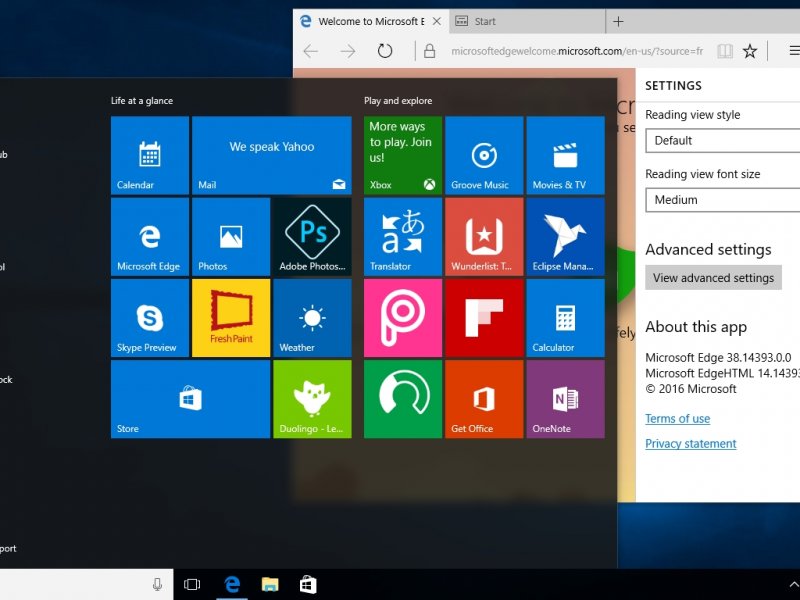Open the Translator tile
This screenshot has width=800, height=600.
click(403, 237)
